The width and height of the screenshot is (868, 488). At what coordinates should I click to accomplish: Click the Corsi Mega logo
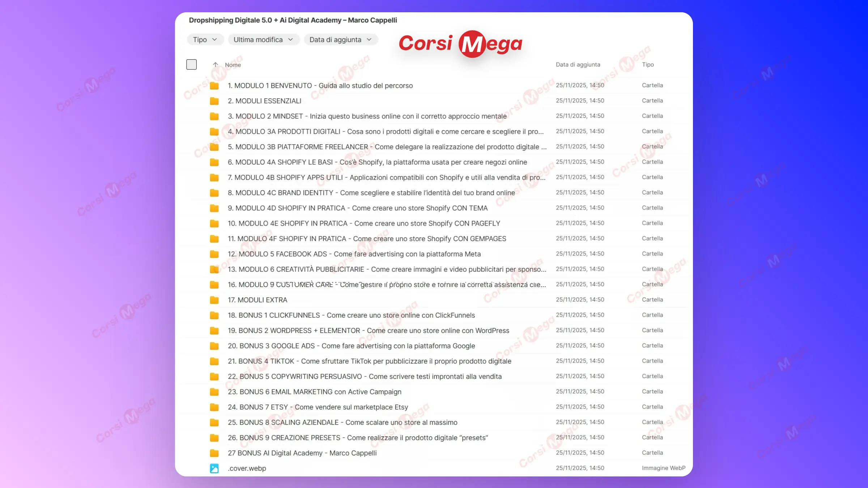pyautogui.click(x=460, y=44)
